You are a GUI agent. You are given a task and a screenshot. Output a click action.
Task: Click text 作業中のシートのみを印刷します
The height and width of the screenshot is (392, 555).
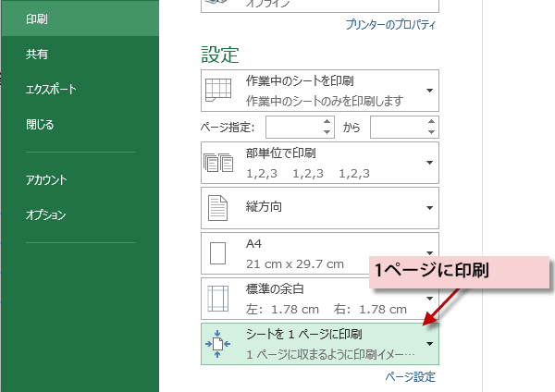click(325, 101)
